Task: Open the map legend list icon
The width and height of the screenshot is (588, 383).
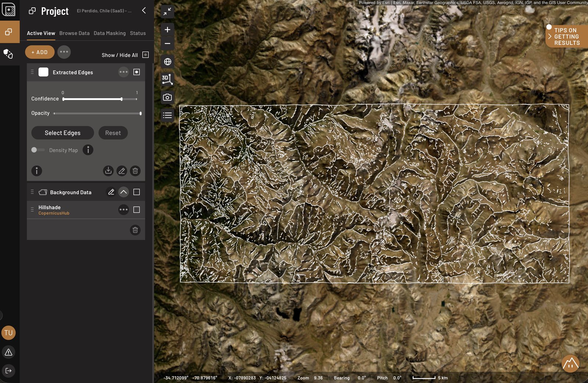Action: (167, 115)
